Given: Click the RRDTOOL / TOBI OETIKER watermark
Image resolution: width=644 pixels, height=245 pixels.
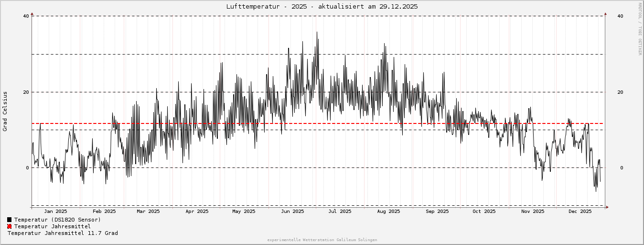Looking at the screenshot, I should point(640,29).
